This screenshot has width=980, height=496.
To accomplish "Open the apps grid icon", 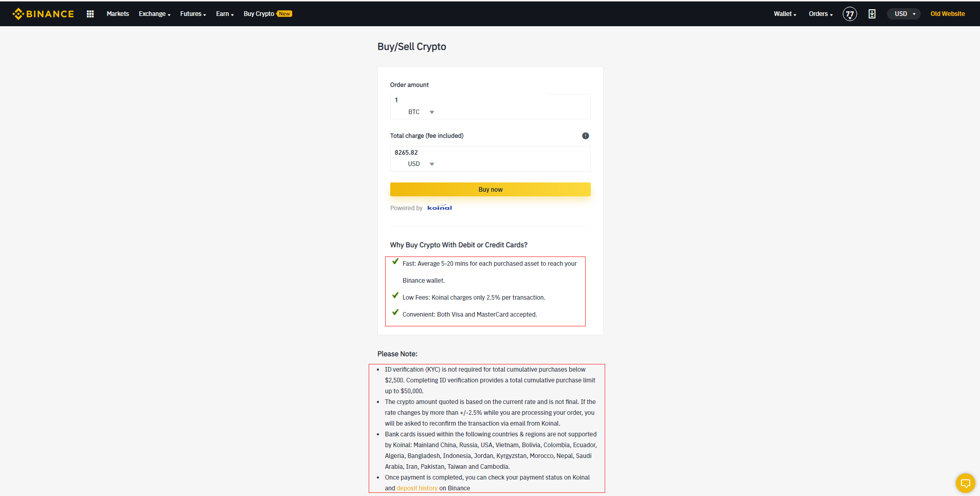I will click(90, 13).
